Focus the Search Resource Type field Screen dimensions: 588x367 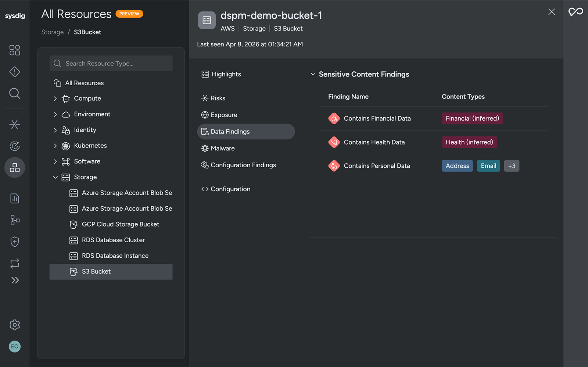111,63
